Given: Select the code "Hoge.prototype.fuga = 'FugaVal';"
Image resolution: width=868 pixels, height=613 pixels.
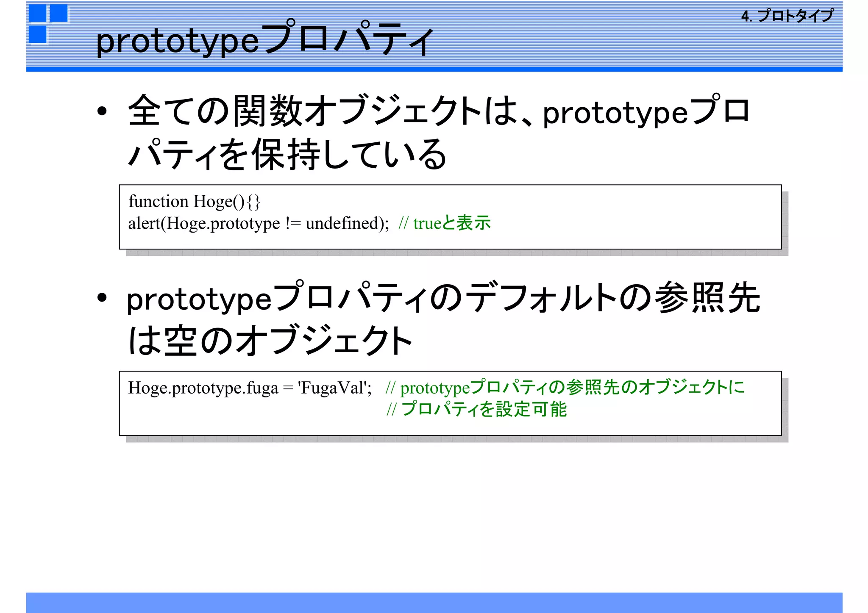Looking at the screenshot, I should pyautogui.click(x=250, y=388).
